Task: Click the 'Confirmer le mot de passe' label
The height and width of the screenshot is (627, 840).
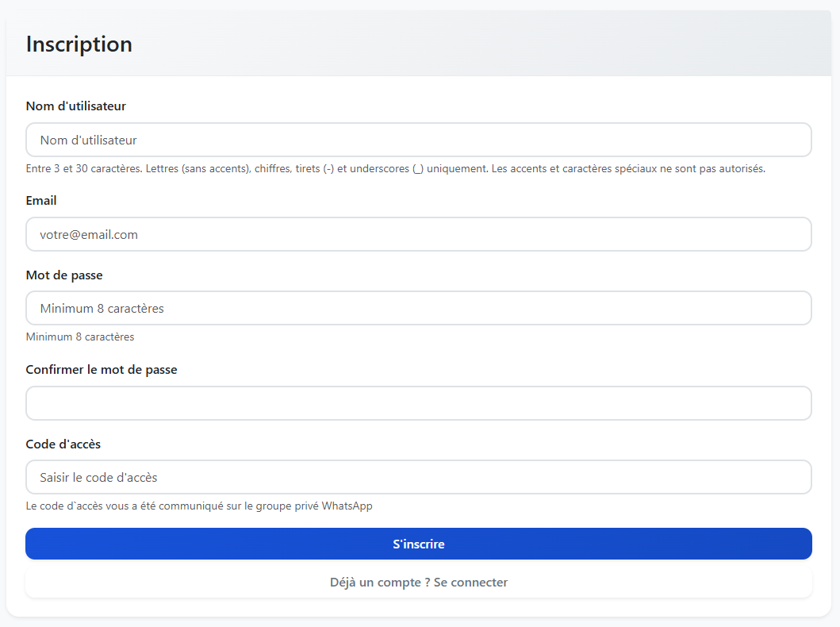Action: [x=102, y=370]
